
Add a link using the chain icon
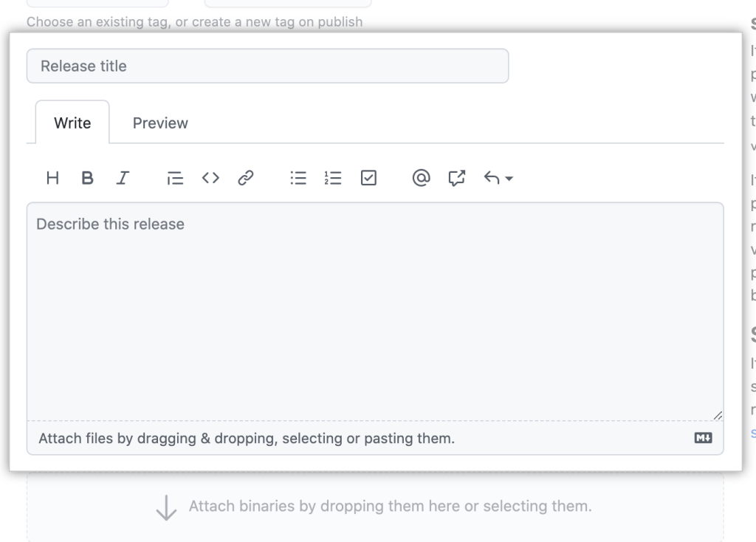[x=246, y=178]
